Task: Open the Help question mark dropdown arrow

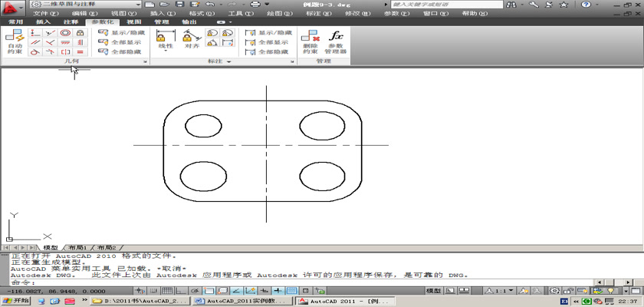Action: [596, 5]
